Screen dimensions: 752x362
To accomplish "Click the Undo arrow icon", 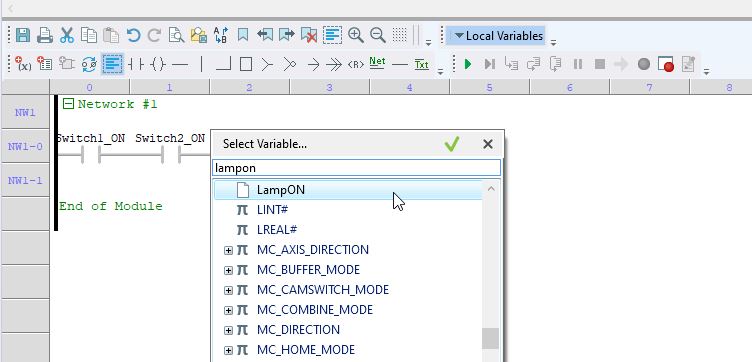I will pos(133,35).
